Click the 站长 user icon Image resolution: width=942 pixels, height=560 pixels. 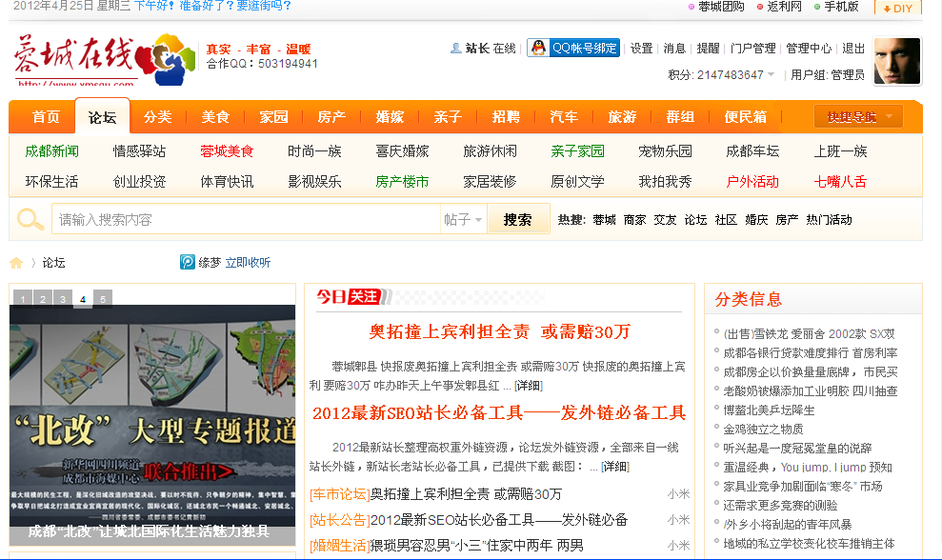coord(456,48)
